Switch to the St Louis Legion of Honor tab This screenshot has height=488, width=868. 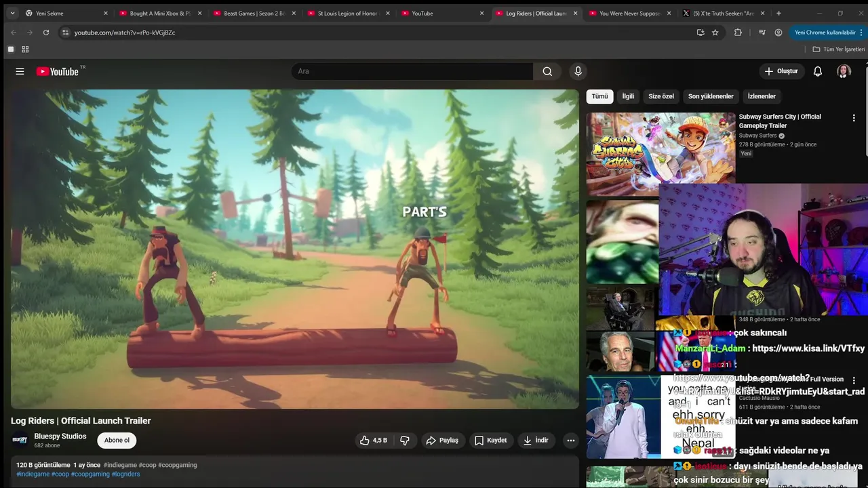pyautogui.click(x=348, y=13)
